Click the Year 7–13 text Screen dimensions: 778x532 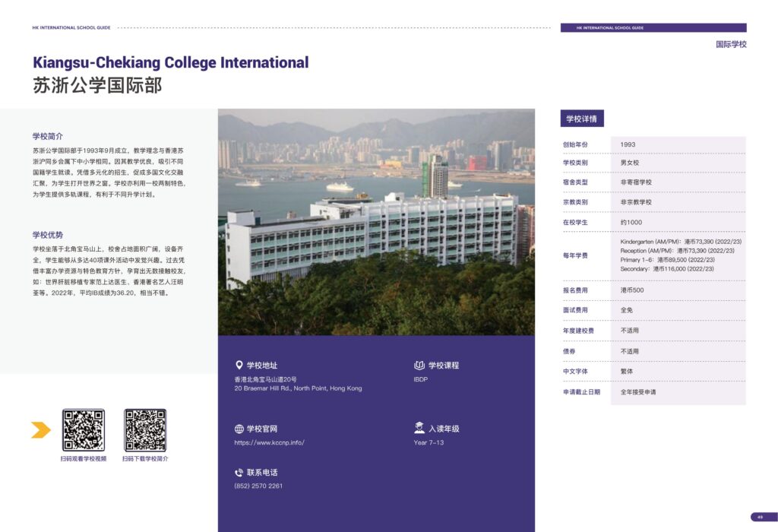point(429,442)
